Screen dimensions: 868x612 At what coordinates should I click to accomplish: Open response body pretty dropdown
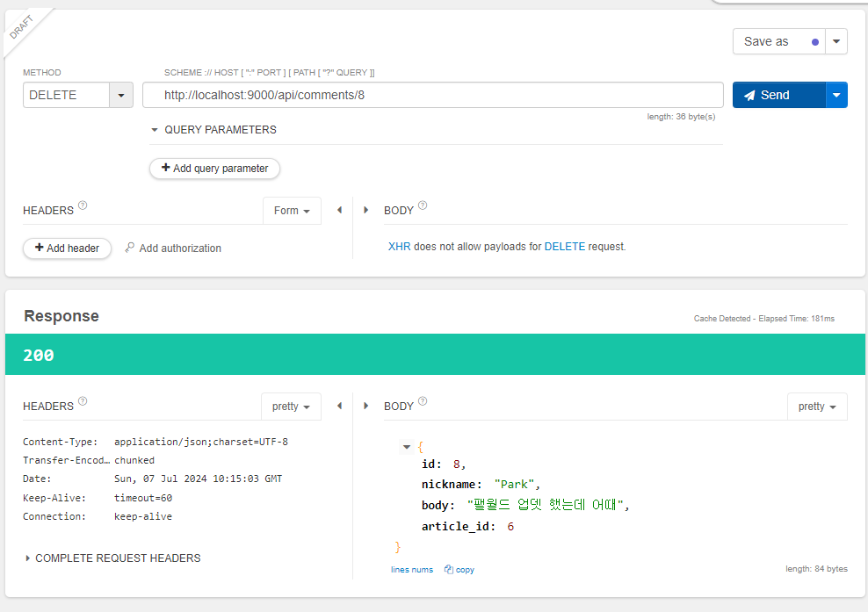(817, 407)
